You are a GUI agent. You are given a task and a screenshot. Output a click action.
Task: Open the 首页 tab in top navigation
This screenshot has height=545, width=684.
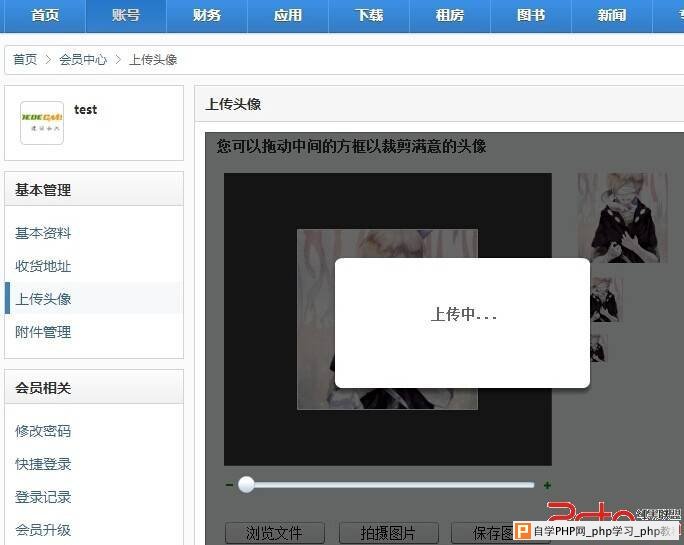[45, 16]
